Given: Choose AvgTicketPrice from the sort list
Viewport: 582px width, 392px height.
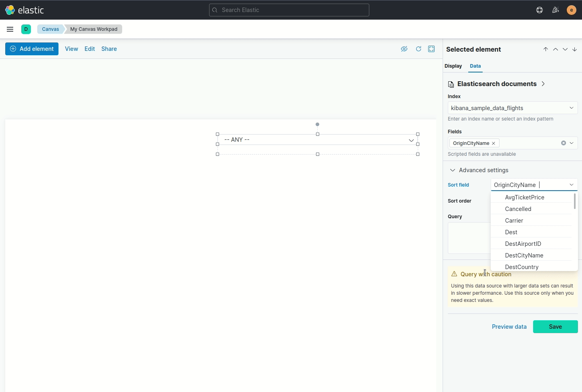Looking at the screenshot, I should [532, 197].
